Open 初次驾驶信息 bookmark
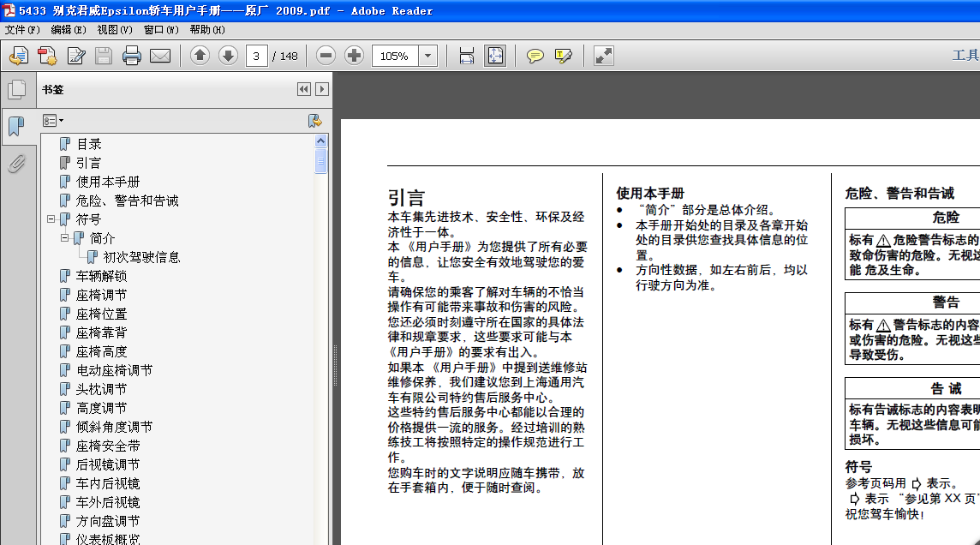Image resolution: width=980 pixels, height=545 pixels. [x=141, y=257]
